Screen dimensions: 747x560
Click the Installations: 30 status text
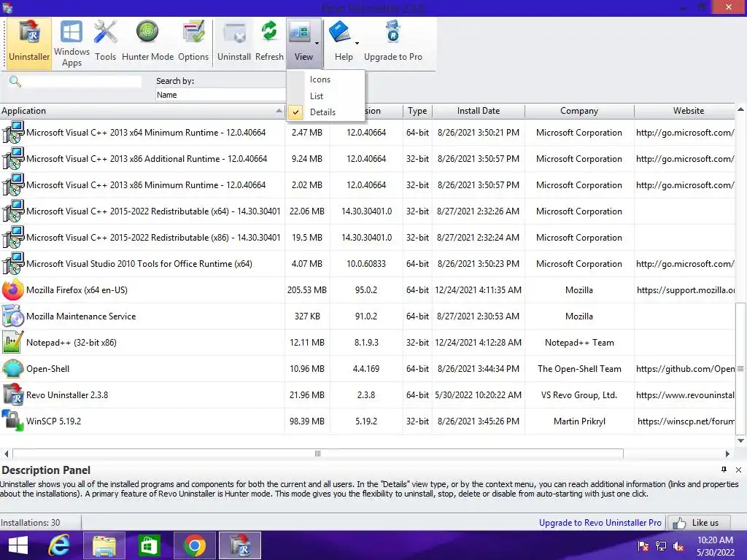31,522
